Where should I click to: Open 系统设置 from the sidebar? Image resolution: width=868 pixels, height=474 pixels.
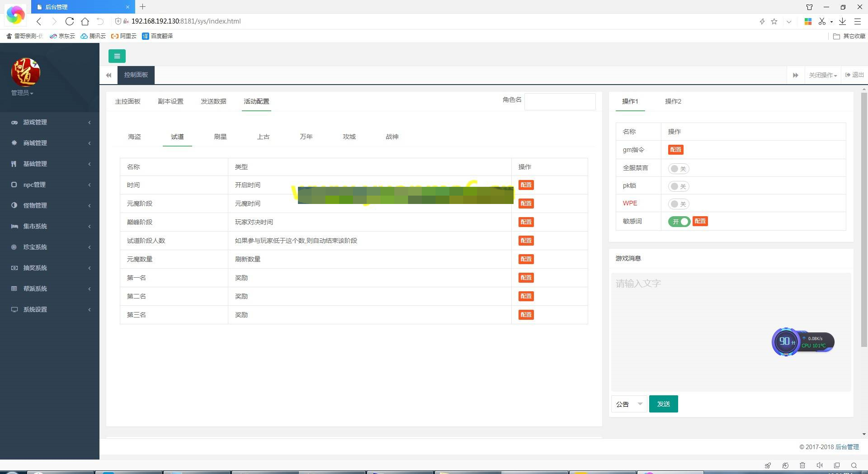click(x=35, y=309)
